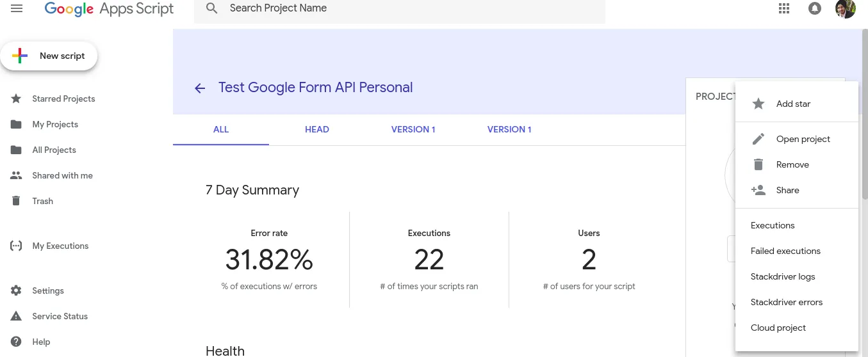Click the add-person Share icon
This screenshot has height=357, width=868.
click(x=758, y=190)
